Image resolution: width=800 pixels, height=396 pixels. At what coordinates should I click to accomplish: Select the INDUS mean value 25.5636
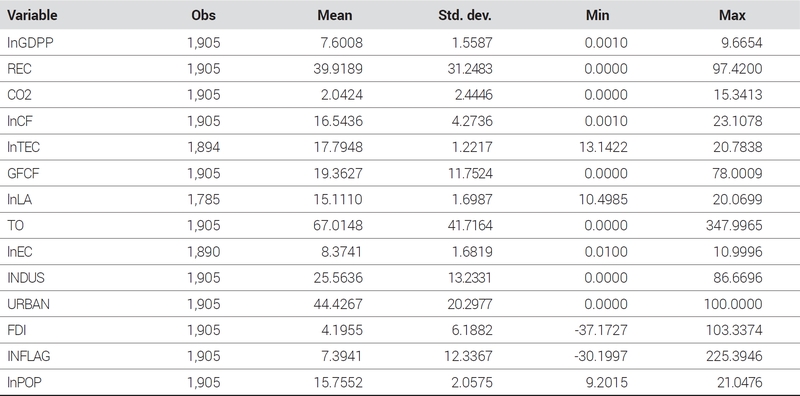click(x=338, y=278)
